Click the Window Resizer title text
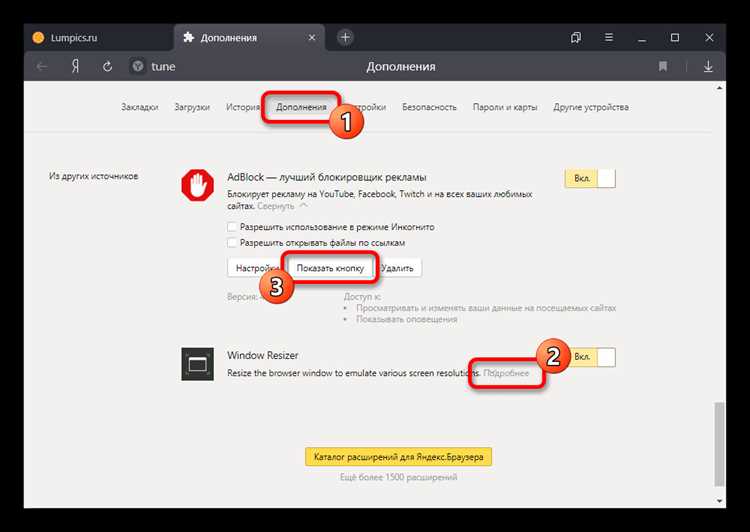The width and height of the screenshot is (750, 532). coord(263,355)
